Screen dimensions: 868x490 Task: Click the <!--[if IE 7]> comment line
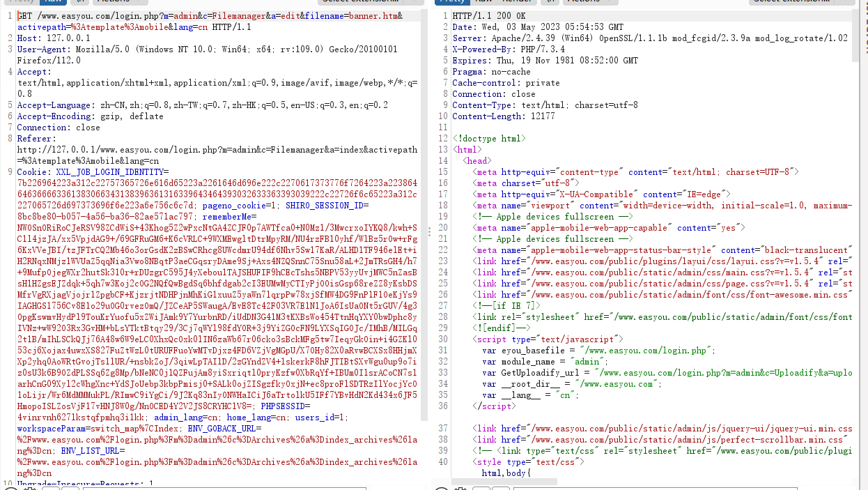[x=506, y=305]
